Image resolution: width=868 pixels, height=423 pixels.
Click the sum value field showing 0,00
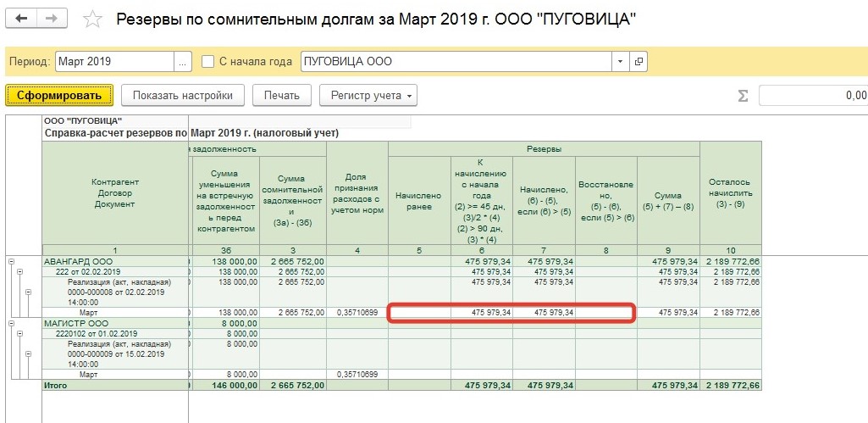(813, 96)
